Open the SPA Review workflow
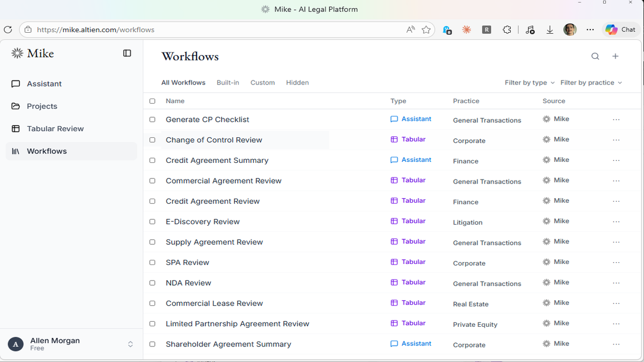The width and height of the screenshot is (644, 362). point(188,262)
